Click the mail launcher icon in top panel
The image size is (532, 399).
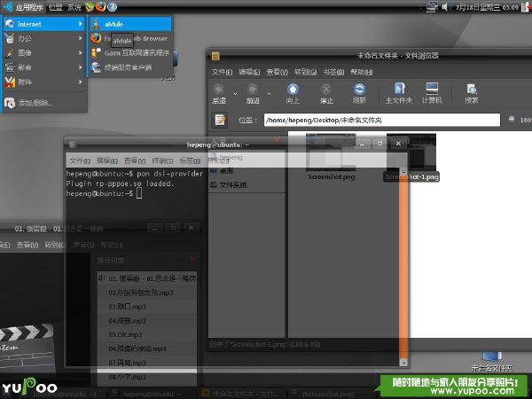pyautogui.click(x=90, y=7)
